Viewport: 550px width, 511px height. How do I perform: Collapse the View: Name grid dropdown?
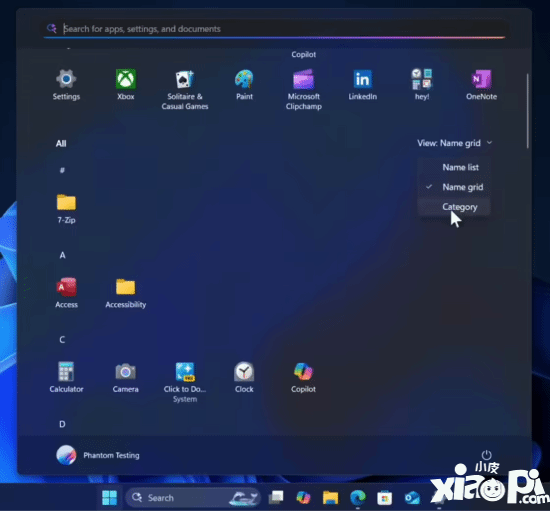click(x=455, y=143)
